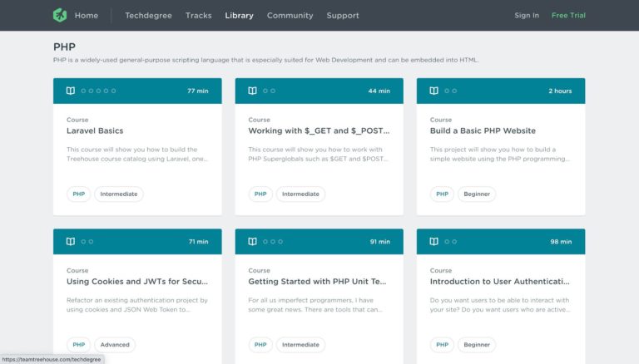The image size is (639, 364).
Task: Click the stage dots on PHP Unit Testing card
Action: (x=273, y=242)
